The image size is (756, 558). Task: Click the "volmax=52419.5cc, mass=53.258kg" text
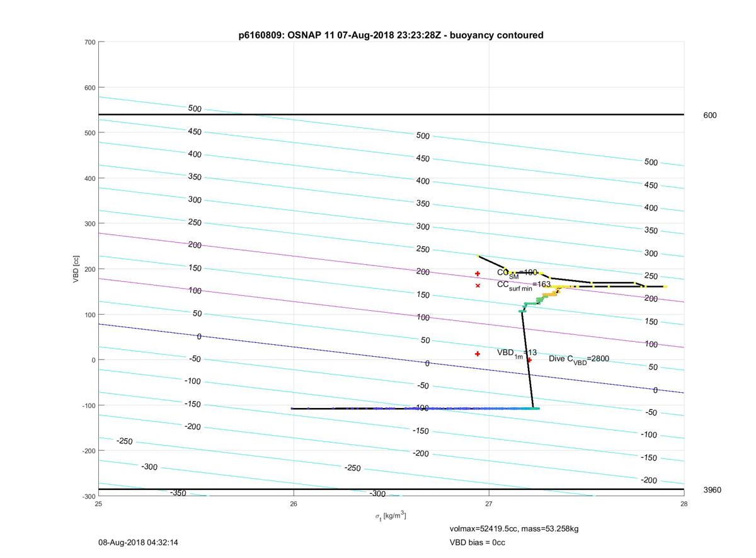pyautogui.click(x=514, y=528)
